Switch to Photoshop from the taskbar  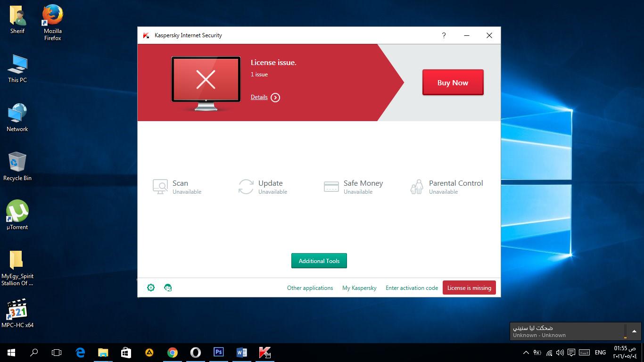tap(218, 352)
